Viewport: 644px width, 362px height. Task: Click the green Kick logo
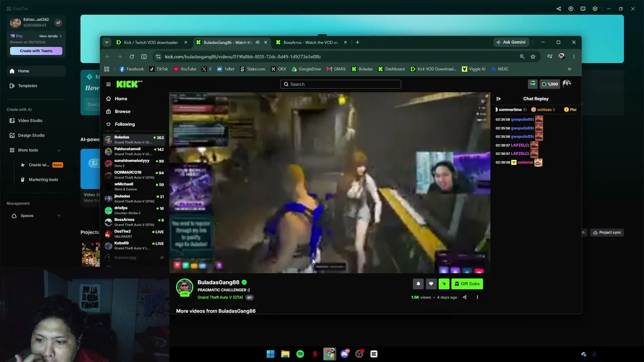(129, 84)
